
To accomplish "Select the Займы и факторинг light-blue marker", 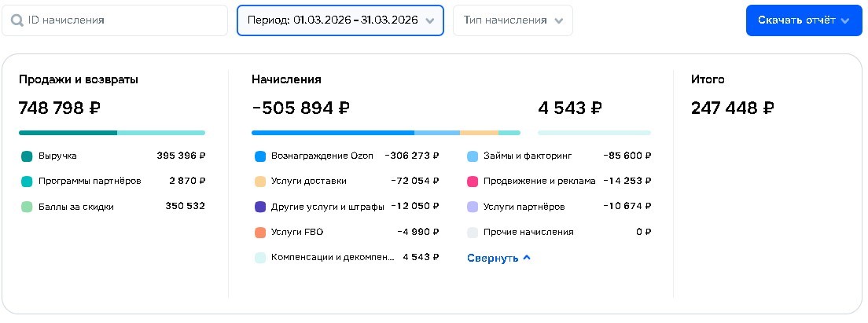I will [473, 156].
